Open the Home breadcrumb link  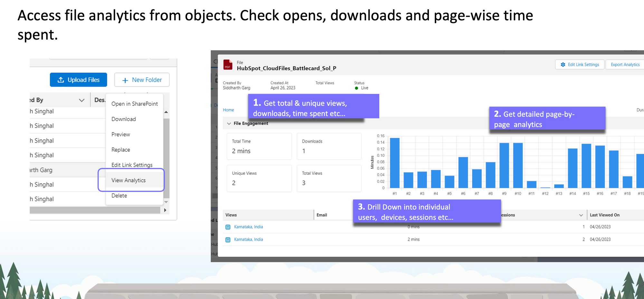(x=228, y=110)
